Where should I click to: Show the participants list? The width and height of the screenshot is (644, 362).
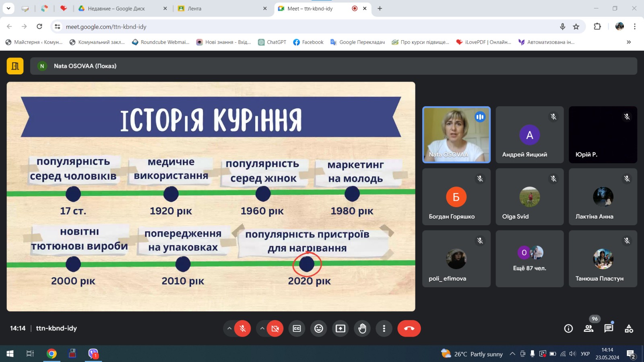588,329
